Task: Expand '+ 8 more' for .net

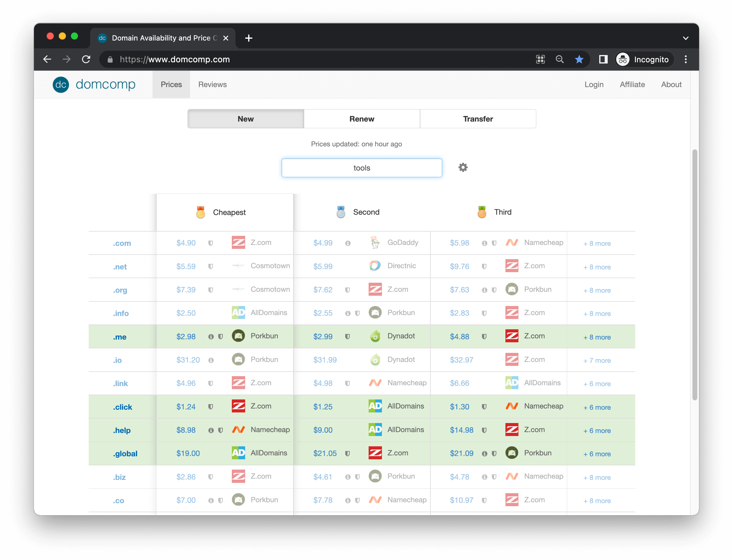Action: [x=597, y=267]
